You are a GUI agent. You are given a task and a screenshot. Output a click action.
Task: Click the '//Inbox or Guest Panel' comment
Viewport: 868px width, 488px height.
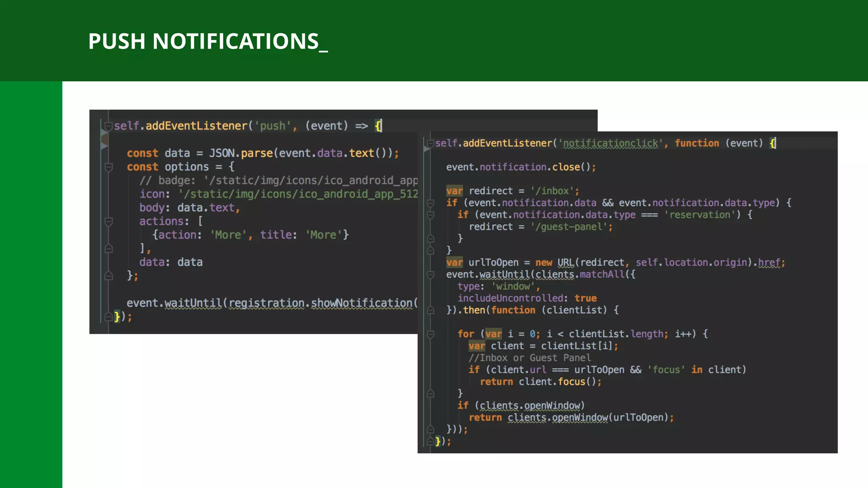coord(530,358)
